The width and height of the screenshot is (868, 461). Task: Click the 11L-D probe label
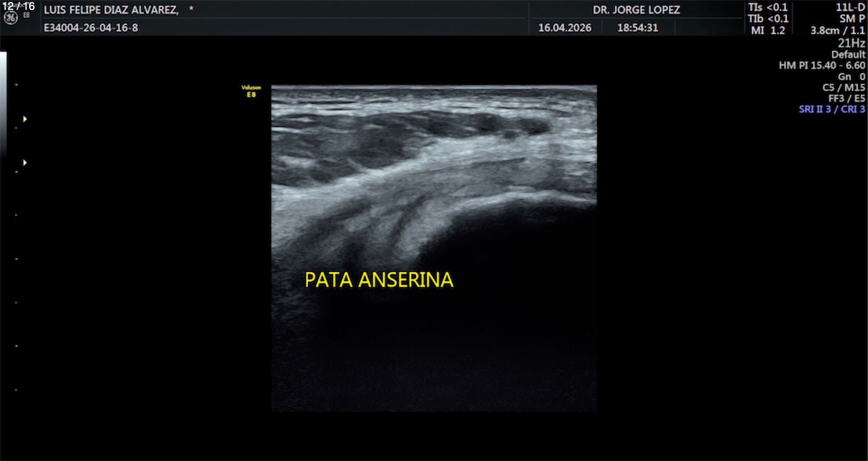850,7
